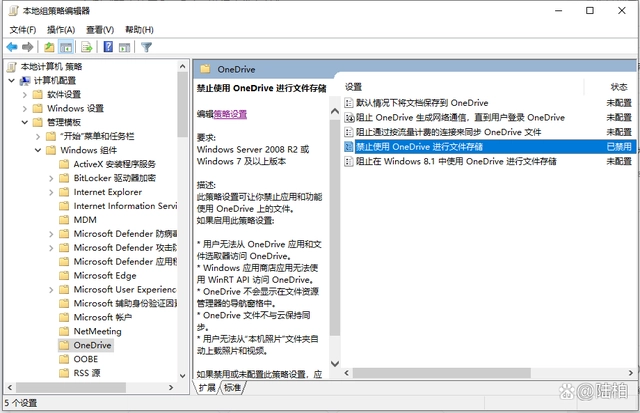
Task: Open the 操作(A) menu
Action: point(61,30)
